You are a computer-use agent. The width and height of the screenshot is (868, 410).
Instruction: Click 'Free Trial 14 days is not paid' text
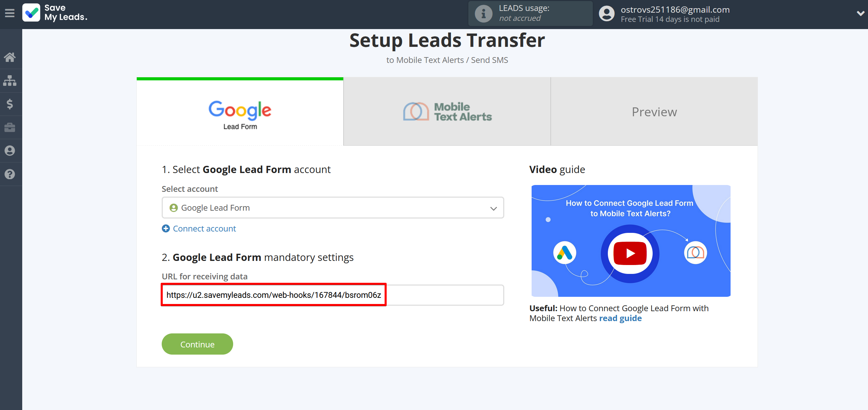point(670,19)
